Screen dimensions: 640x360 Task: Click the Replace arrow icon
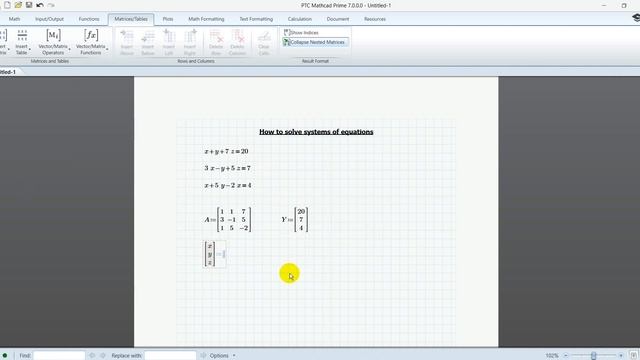tap(203, 356)
